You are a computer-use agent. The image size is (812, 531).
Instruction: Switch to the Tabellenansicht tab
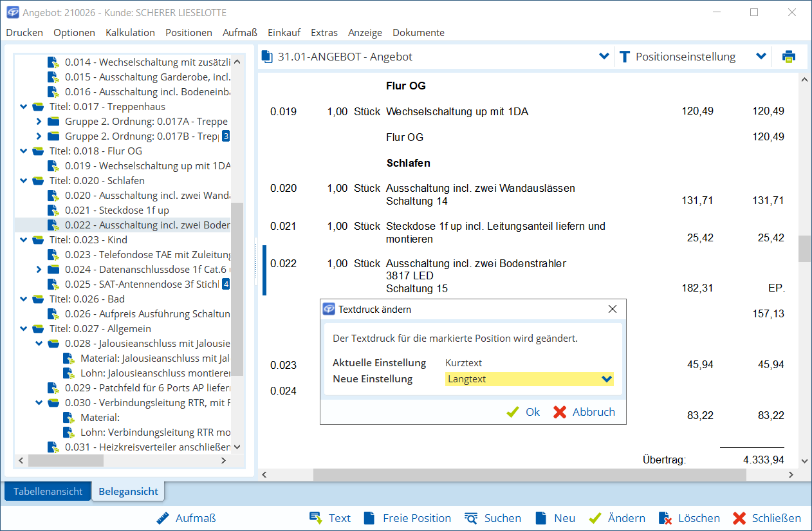tap(48, 491)
